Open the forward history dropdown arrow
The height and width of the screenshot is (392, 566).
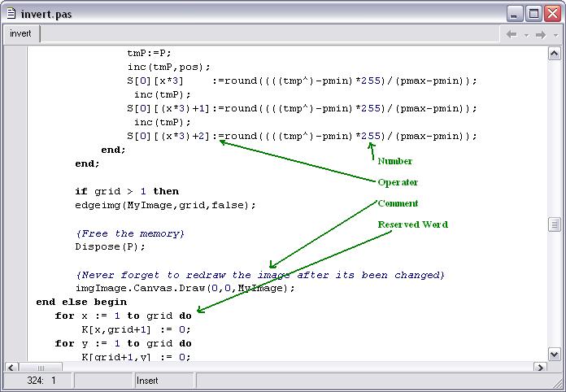554,35
